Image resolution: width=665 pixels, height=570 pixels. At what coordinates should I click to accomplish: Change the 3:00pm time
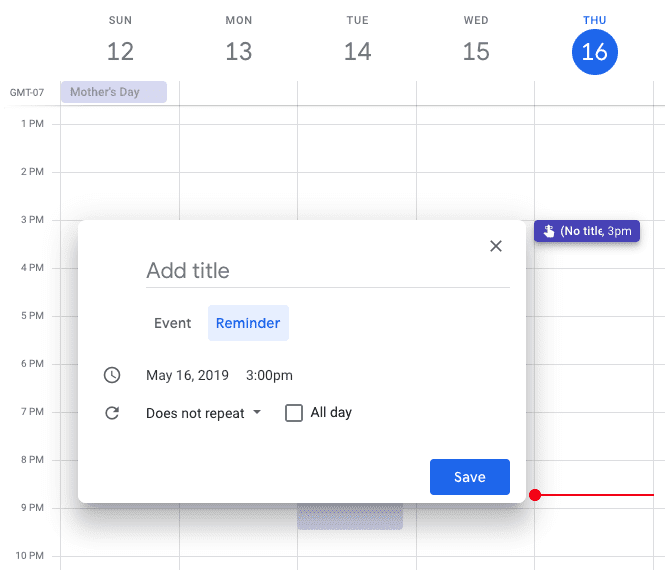click(269, 375)
